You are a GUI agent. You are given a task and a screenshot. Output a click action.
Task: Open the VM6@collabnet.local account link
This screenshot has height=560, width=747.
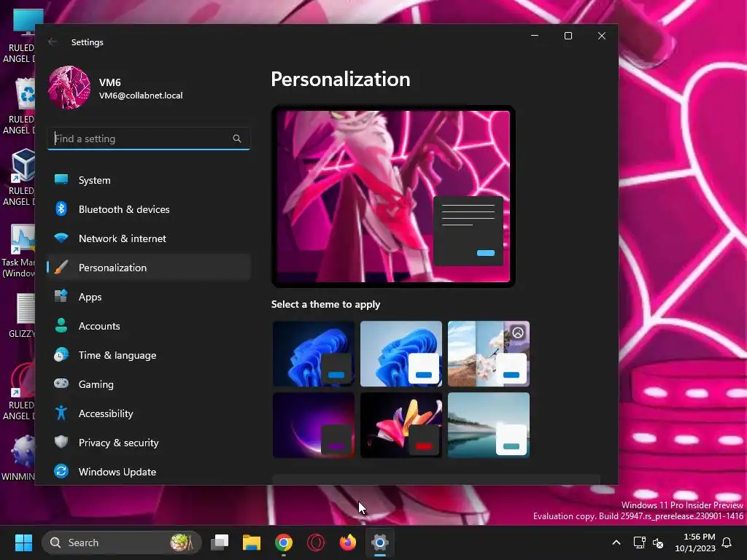(x=141, y=96)
